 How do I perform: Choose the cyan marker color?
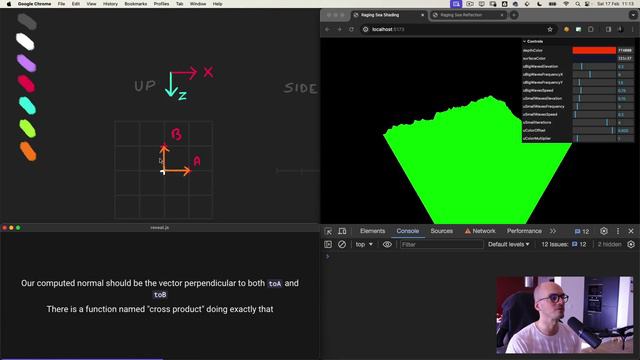coord(27,105)
